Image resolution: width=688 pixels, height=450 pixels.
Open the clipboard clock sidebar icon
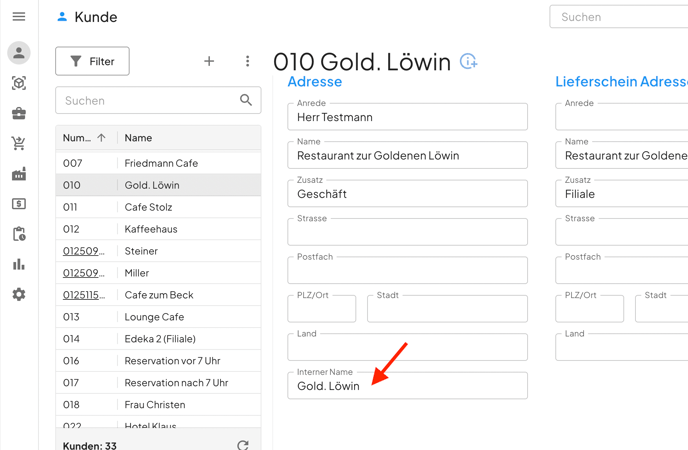click(18, 234)
